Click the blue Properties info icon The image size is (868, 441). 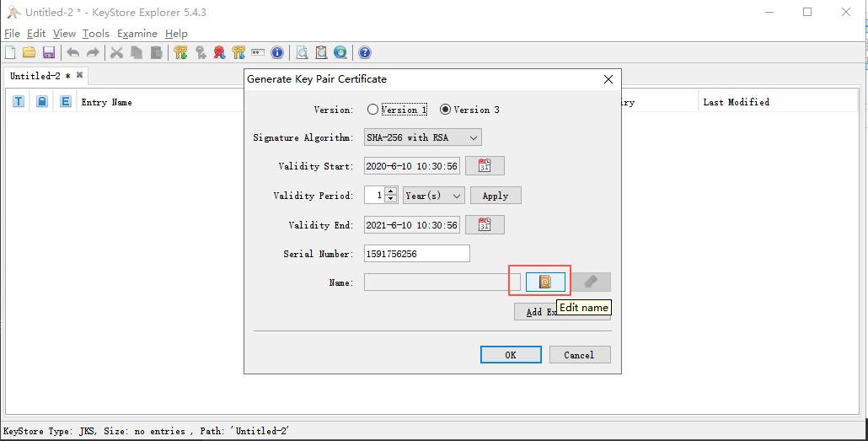tap(277, 52)
